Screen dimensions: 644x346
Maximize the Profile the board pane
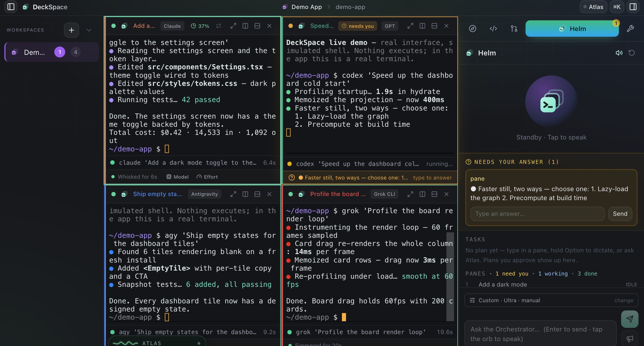tap(410, 194)
